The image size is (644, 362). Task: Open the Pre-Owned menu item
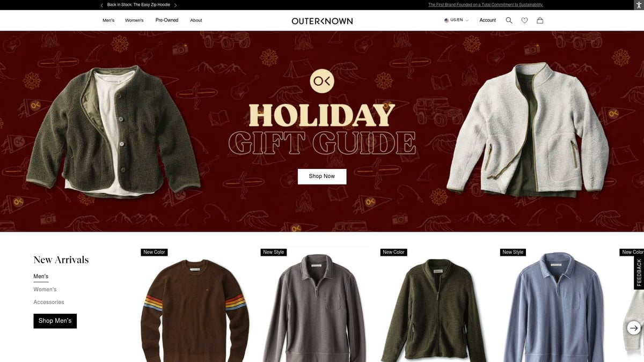coord(167,20)
